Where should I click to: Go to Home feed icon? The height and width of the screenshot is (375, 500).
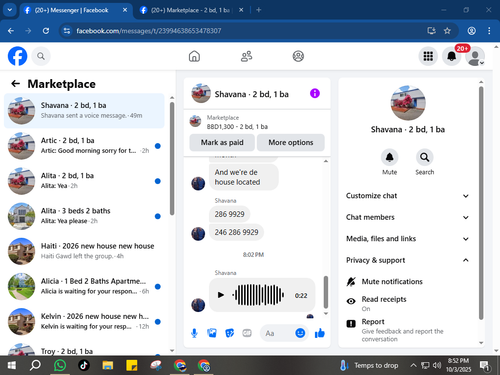194,56
